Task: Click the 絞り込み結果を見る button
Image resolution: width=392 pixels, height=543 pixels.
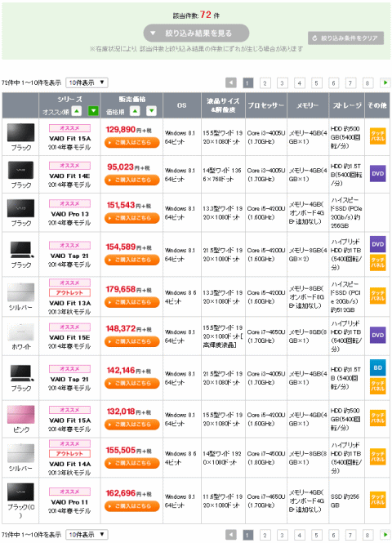Action: 196,33
